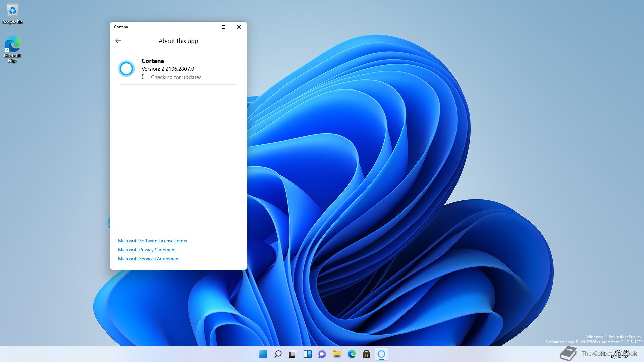644x362 pixels.
Task: Open File Explorer from taskbar
Action: (337, 354)
